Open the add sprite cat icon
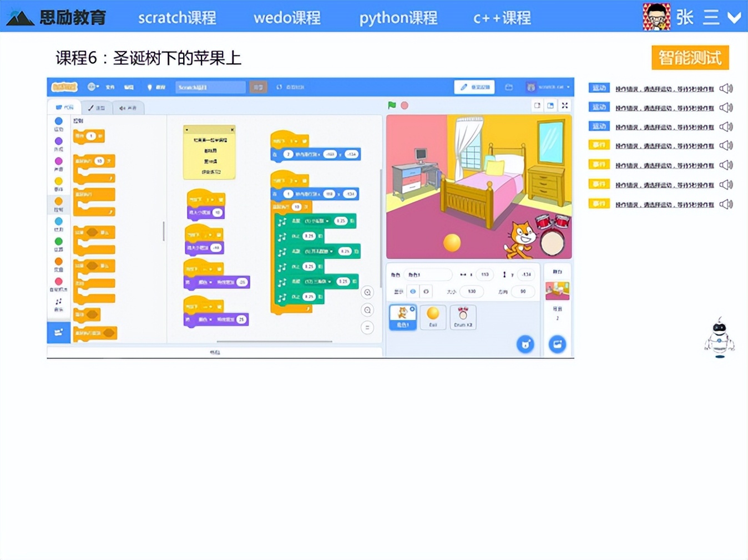This screenshot has width=748, height=560. 525,344
